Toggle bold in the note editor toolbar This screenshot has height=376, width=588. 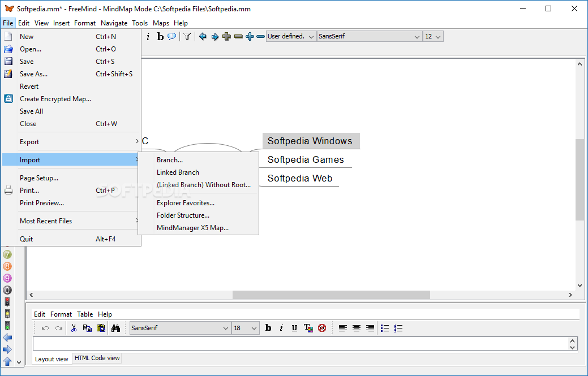point(268,328)
